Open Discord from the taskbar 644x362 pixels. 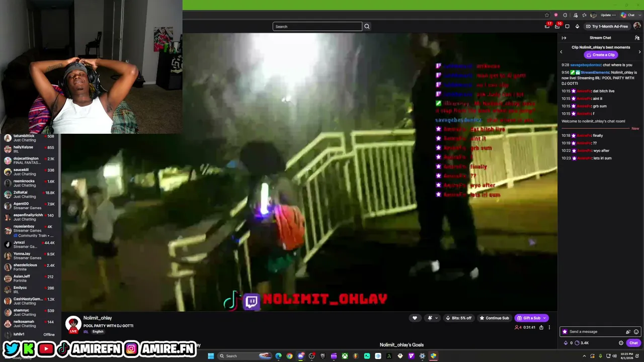300,356
